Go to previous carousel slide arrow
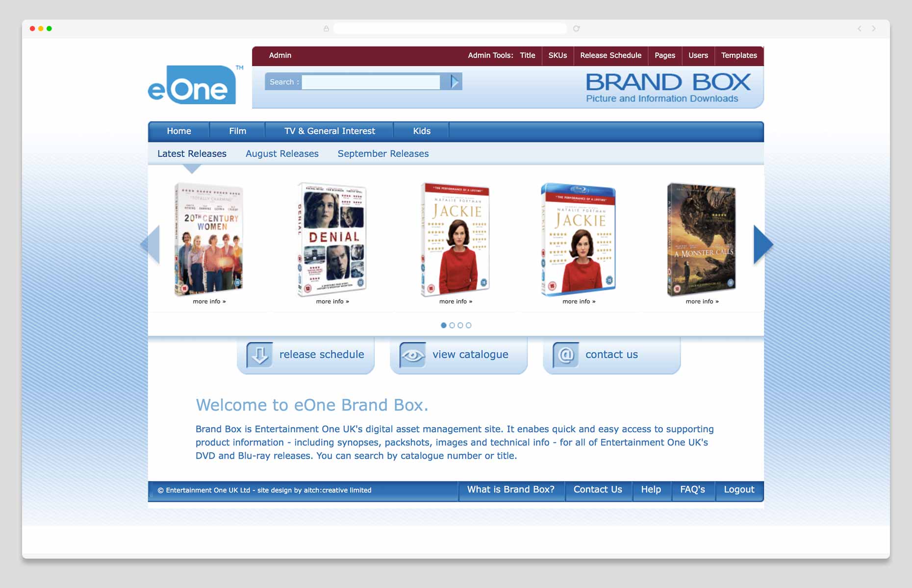 click(x=151, y=245)
